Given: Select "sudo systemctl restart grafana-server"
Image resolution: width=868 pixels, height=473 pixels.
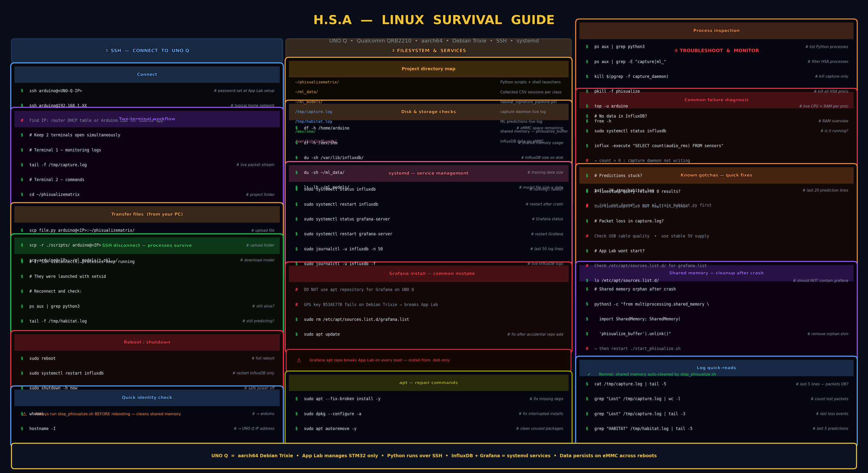Looking at the screenshot, I should [348, 234].
